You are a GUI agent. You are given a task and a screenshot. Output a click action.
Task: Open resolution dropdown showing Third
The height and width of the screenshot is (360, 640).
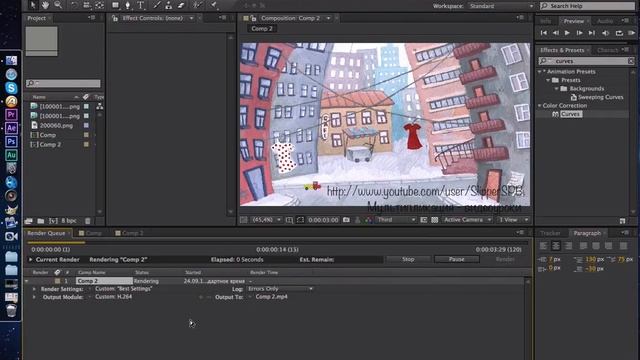(395, 220)
